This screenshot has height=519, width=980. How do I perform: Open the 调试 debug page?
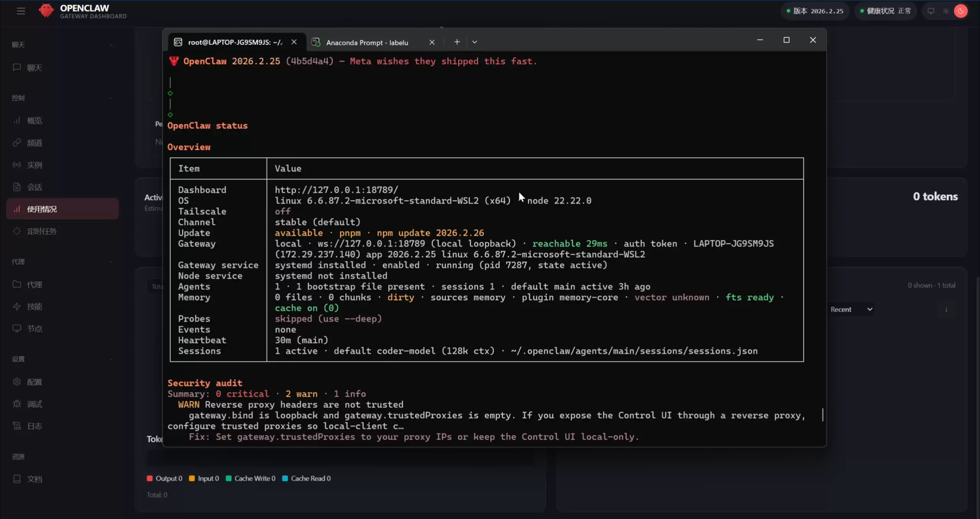pos(34,404)
